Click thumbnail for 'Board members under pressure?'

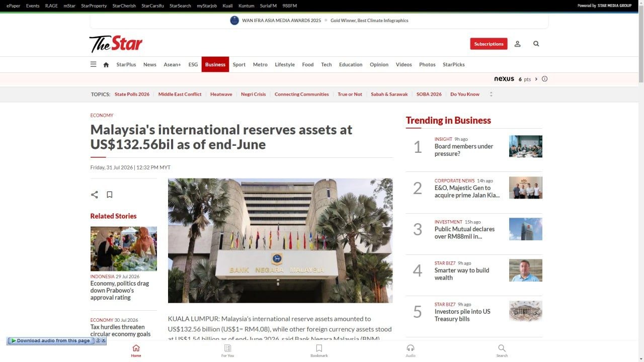click(x=526, y=146)
